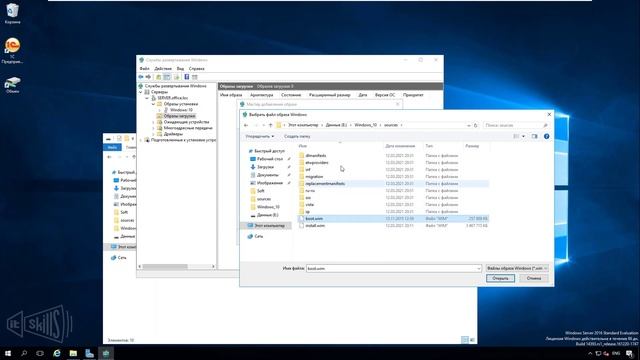The height and width of the screenshot is (360, 640).
Task: Open the Справка menu in the WDS console
Action: [197, 69]
